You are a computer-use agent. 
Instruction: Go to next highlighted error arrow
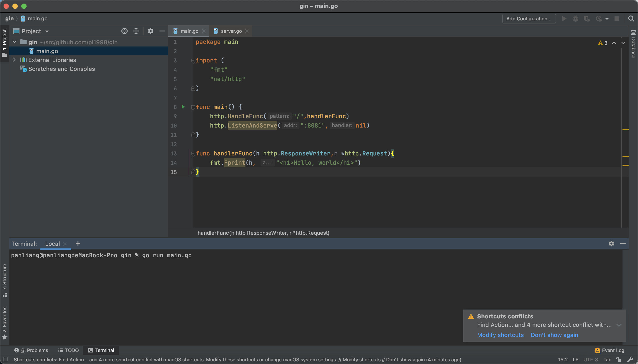624,43
